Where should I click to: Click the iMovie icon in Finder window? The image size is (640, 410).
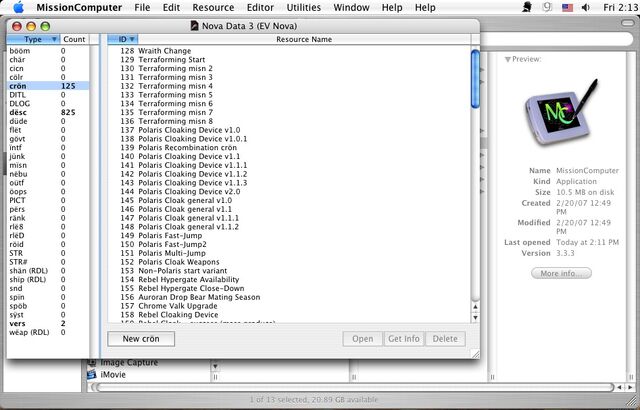coord(92,375)
